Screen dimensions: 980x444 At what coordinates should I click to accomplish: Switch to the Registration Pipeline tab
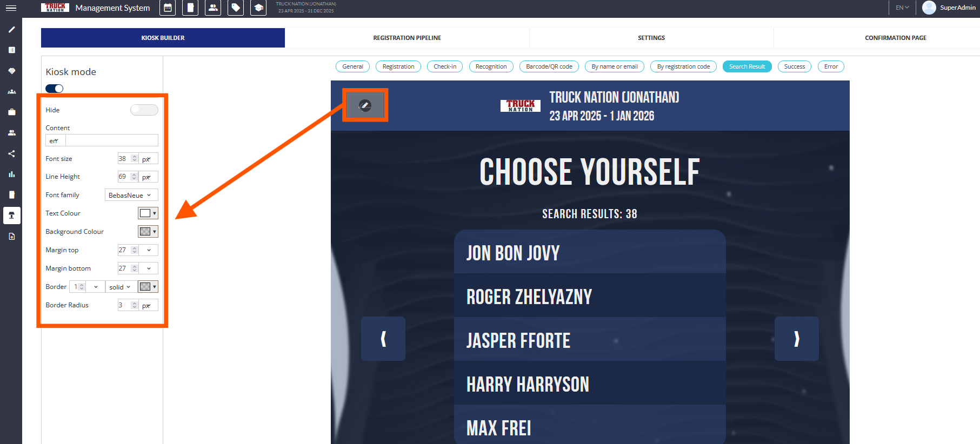tap(407, 38)
